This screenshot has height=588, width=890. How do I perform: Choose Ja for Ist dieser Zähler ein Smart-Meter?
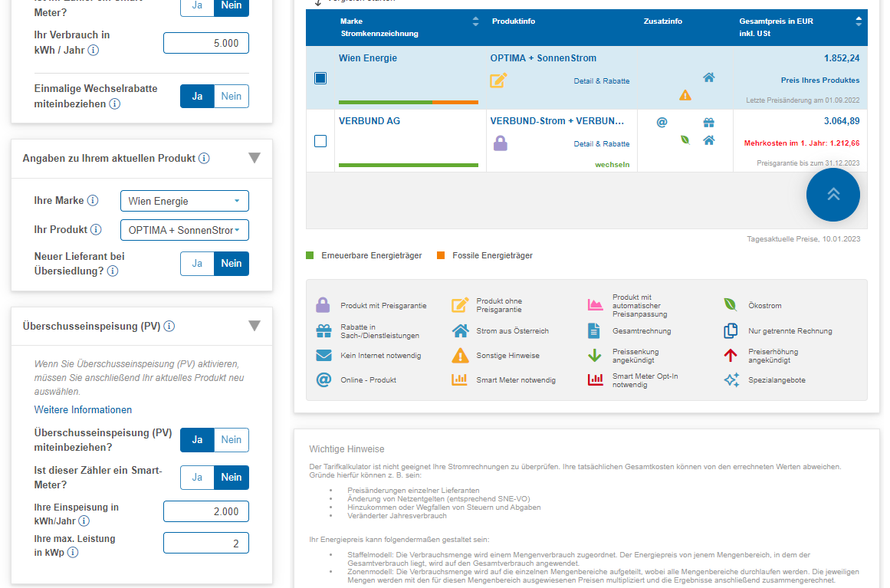[x=198, y=478]
